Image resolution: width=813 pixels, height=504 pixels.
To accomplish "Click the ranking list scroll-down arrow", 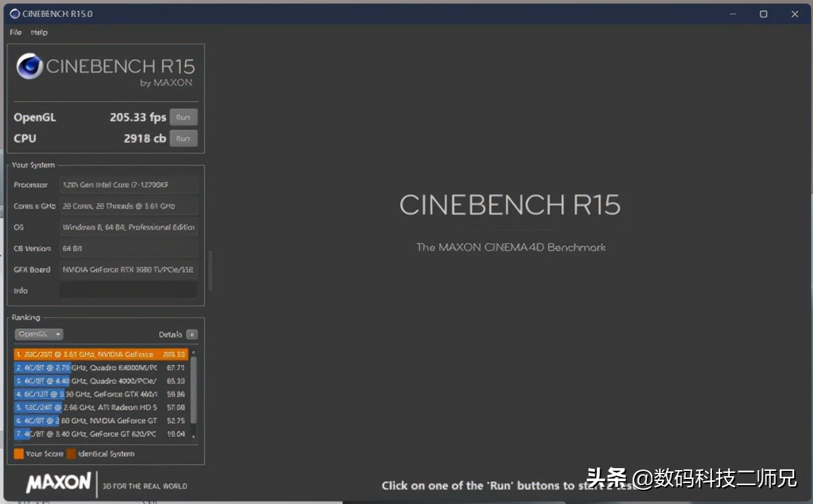I will [x=194, y=434].
